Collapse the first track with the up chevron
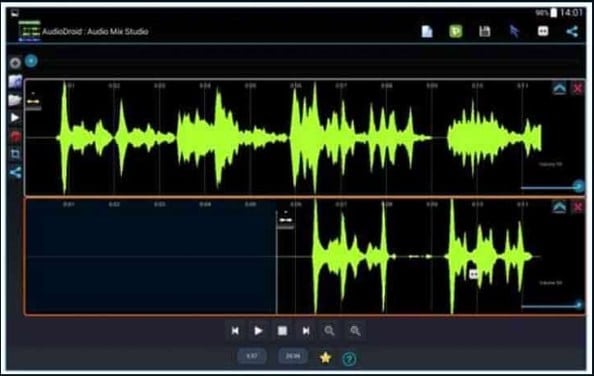 pos(559,89)
